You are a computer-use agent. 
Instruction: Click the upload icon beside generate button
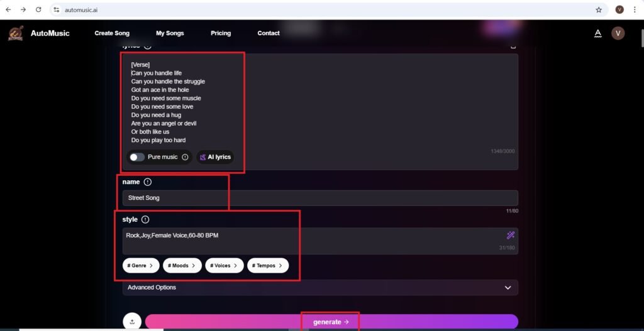132,322
